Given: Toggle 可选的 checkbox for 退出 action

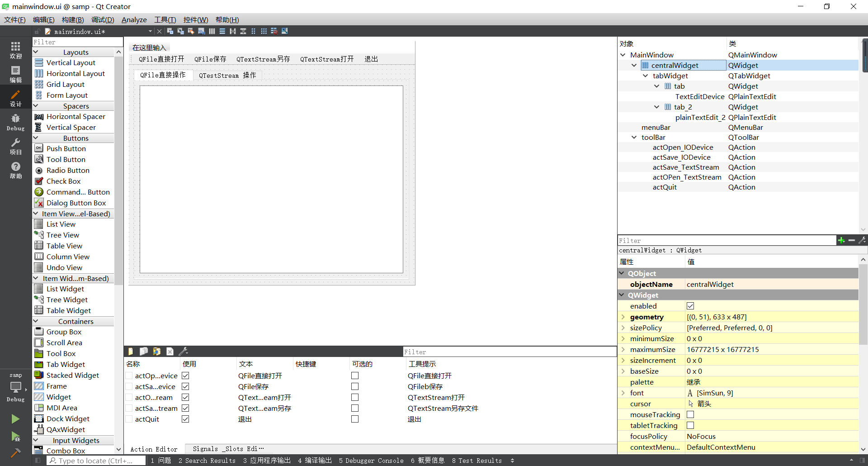Looking at the screenshot, I should 355,419.
